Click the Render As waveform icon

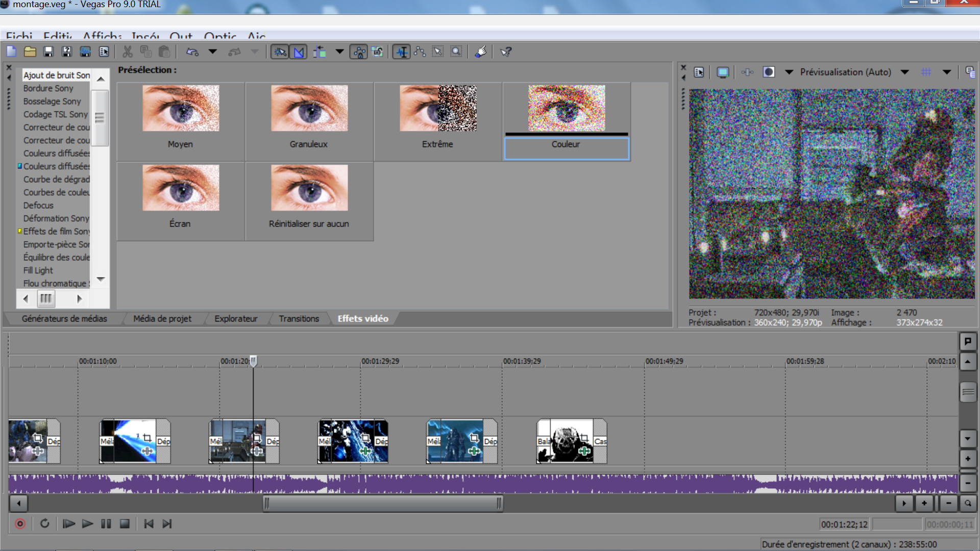tap(85, 52)
